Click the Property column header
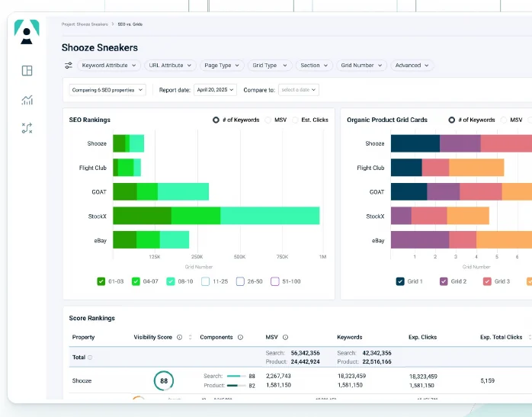Viewport: 532px width, 417px height. pos(84,337)
